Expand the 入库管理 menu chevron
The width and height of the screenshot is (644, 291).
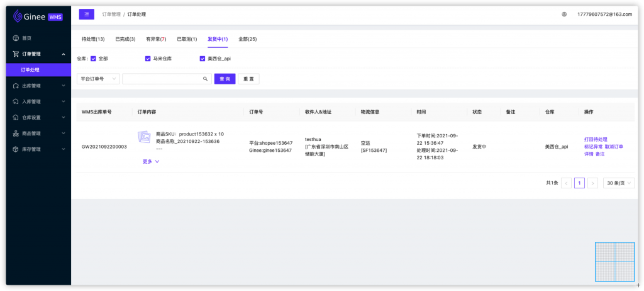pos(64,101)
